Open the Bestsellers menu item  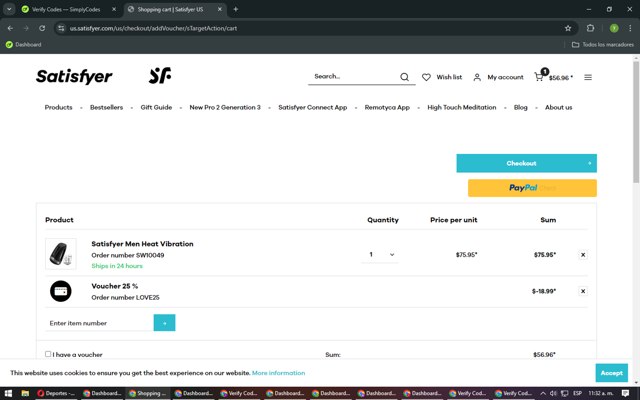pyautogui.click(x=107, y=107)
